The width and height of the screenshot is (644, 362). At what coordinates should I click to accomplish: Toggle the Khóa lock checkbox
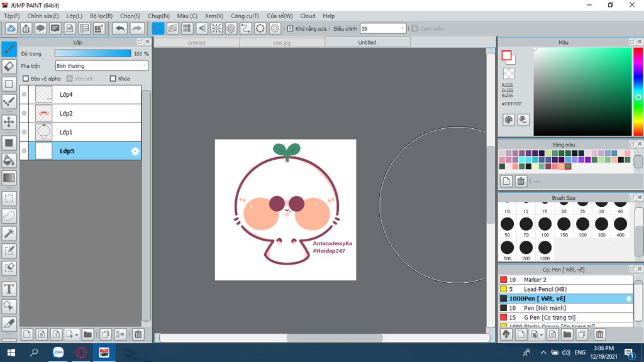pos(113,79)
